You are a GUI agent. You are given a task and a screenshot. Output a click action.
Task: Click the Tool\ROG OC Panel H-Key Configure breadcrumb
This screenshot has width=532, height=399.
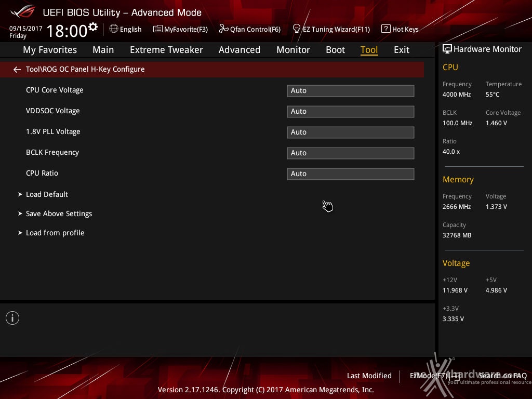coord(85,69)
